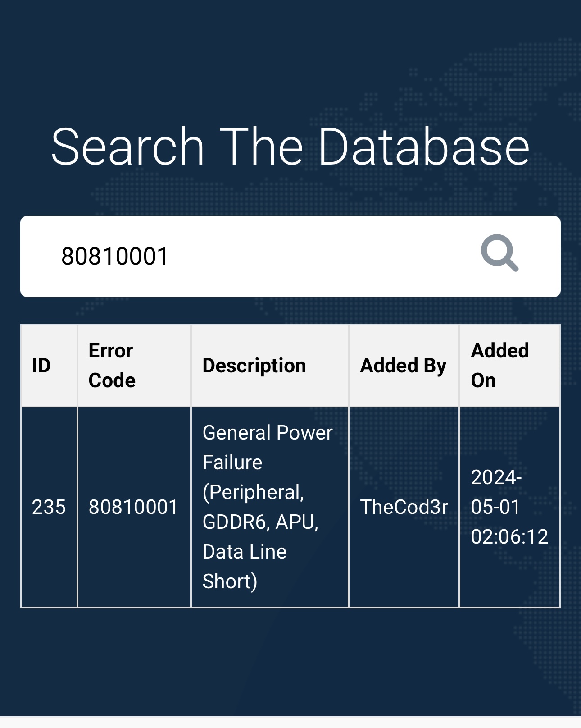Click the Data Line Short) text

coord(245,567)
